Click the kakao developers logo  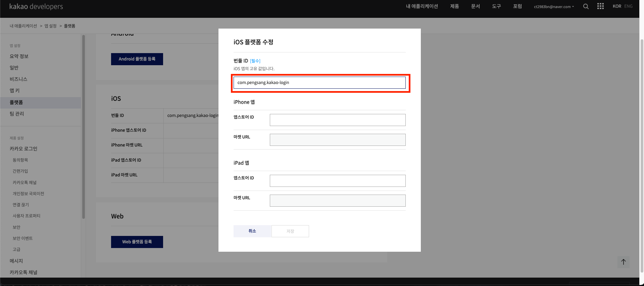[x=36, y=6]
